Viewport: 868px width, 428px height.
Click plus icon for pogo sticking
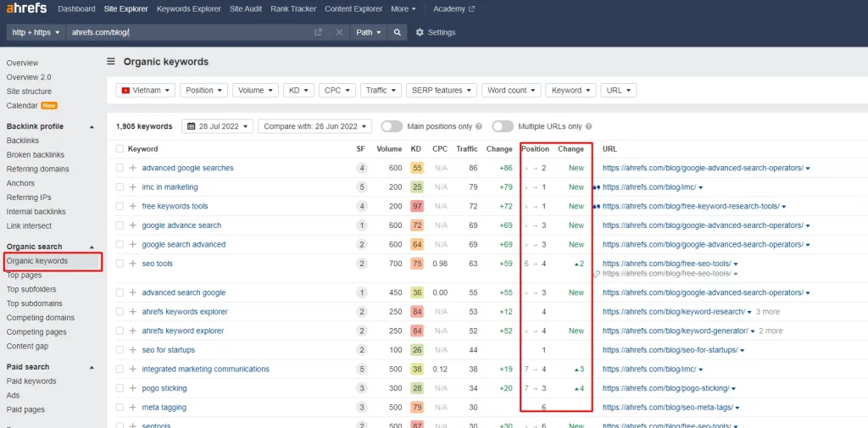pyautogui.click(x=133, y=388)
